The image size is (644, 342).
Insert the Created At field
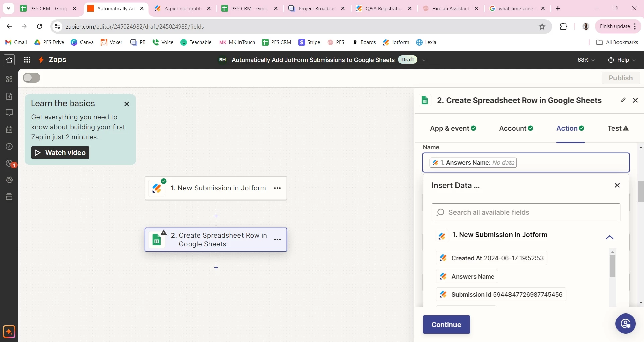click(491, 258)
